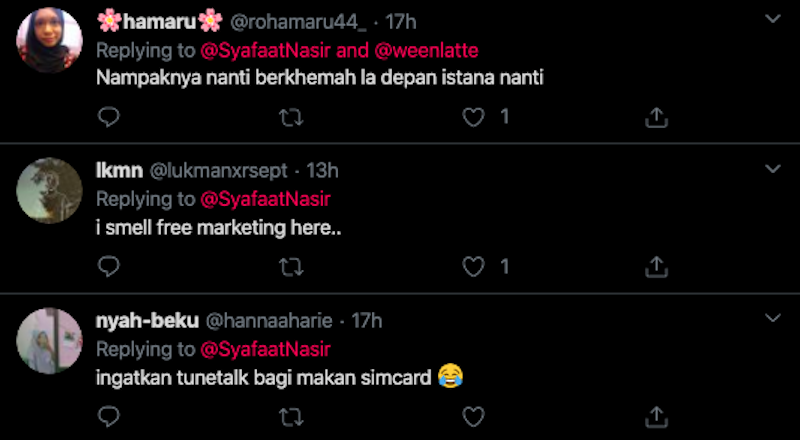Screen dimensions: 800x440
Task: Open the chevron menu on nyah-beku's tweet
Action: click(772, 319)
